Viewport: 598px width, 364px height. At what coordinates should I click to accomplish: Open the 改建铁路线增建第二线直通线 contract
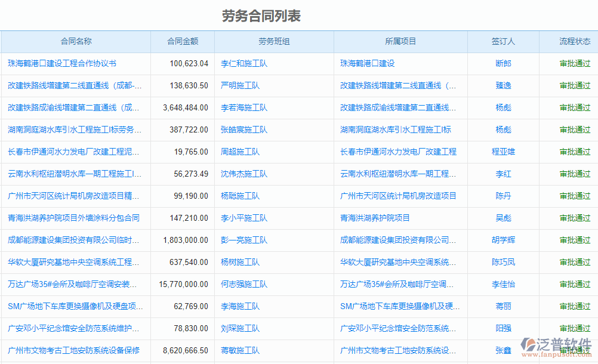[x=75, y=85]
